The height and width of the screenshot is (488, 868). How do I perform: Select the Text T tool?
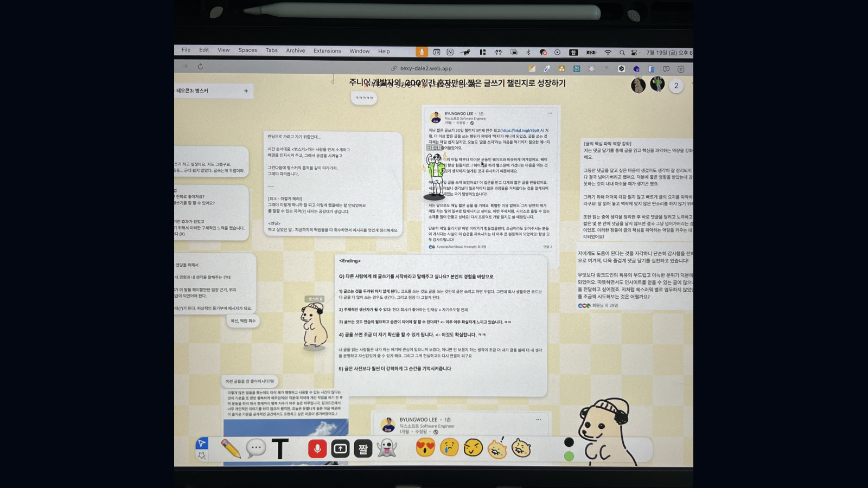280,448
